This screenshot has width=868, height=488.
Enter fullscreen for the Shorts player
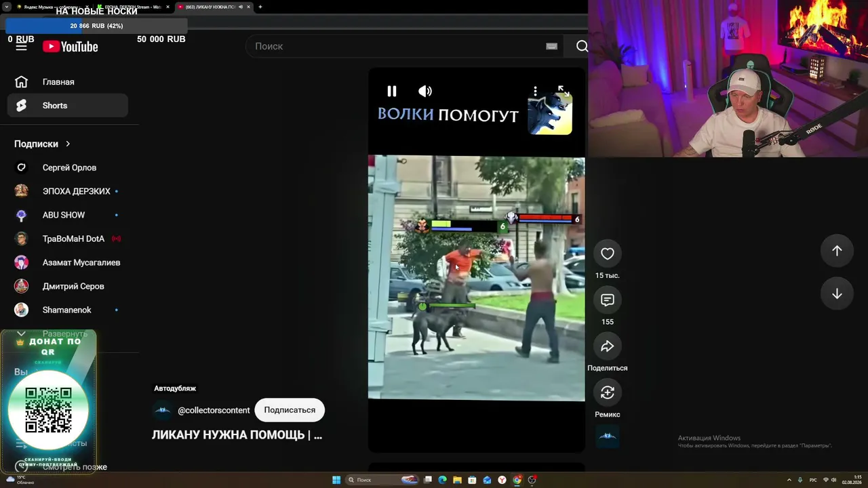click(563, 90)
